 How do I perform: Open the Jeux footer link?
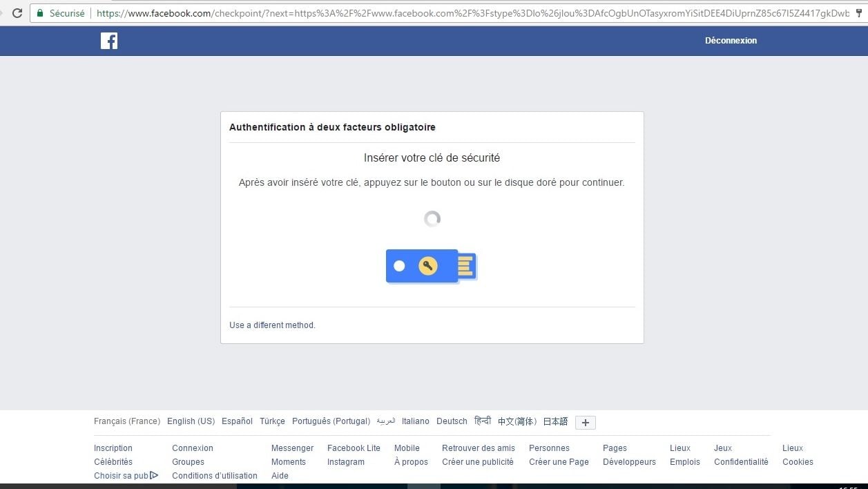pyautogui.click(x=723, y=448)
